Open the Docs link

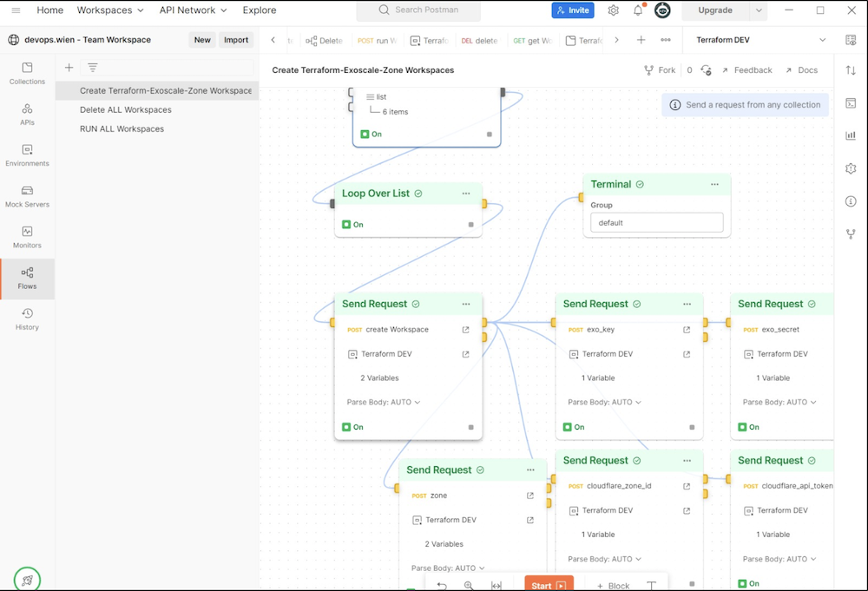801,70
